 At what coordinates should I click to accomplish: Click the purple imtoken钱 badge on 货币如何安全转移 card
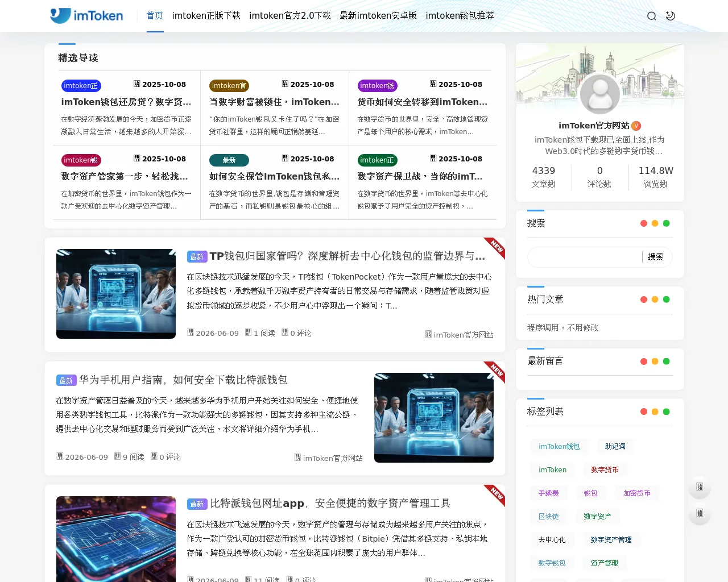coord(377,86)
